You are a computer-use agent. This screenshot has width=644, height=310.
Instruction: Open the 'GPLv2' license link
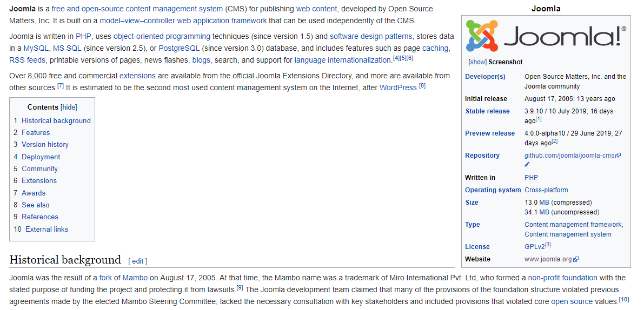534,246
